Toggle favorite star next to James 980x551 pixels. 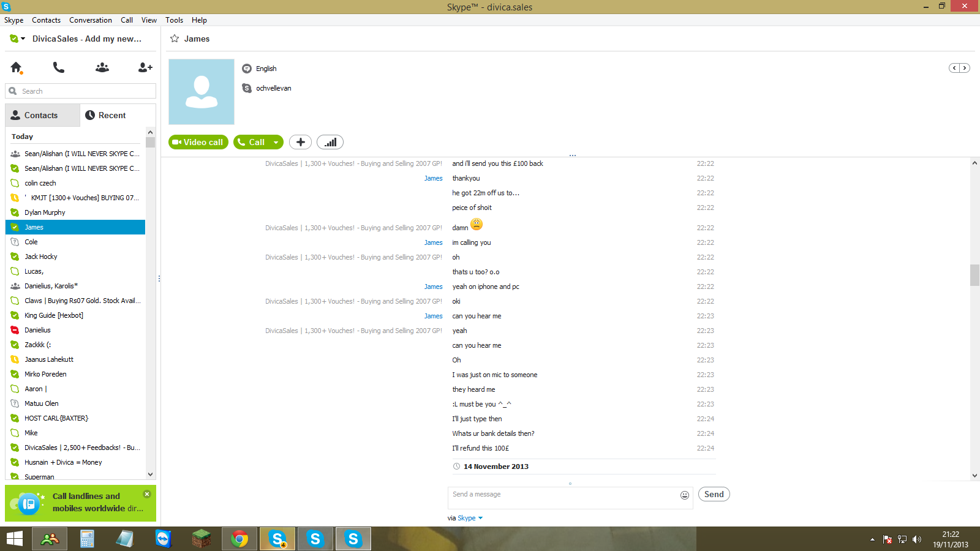point(175,39)
